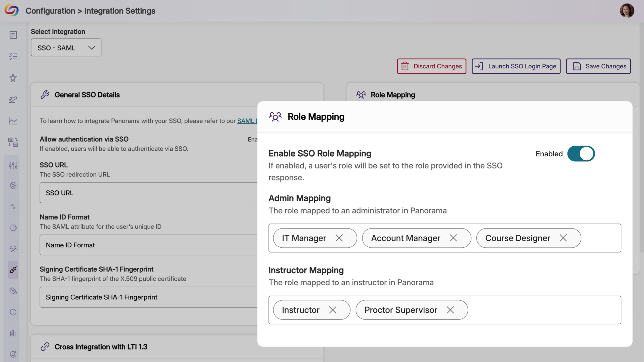
Task: Open the accessibility person sidebar icon
Action: coord(13,78)
